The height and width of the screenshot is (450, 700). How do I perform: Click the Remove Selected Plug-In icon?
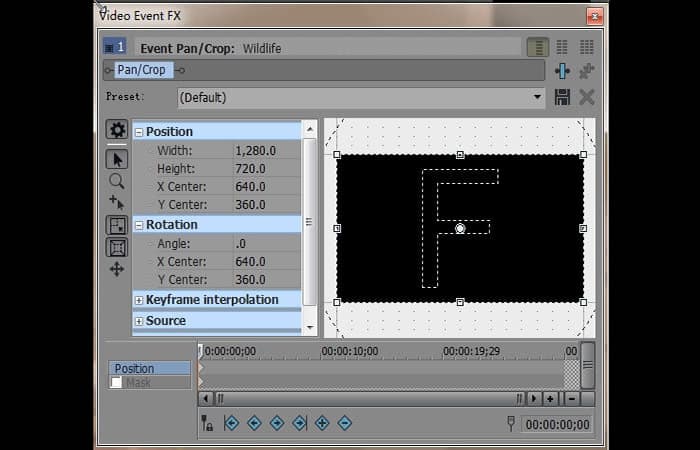coord(587,71)
